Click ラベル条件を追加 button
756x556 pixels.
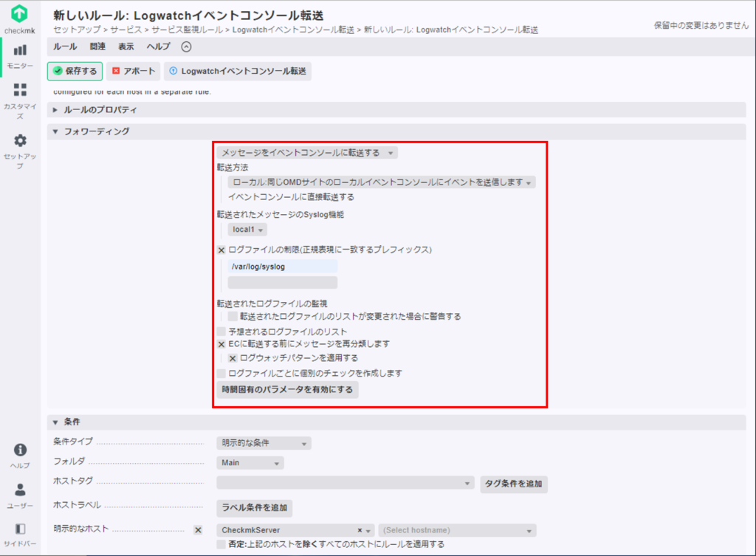tap(254, 508)
